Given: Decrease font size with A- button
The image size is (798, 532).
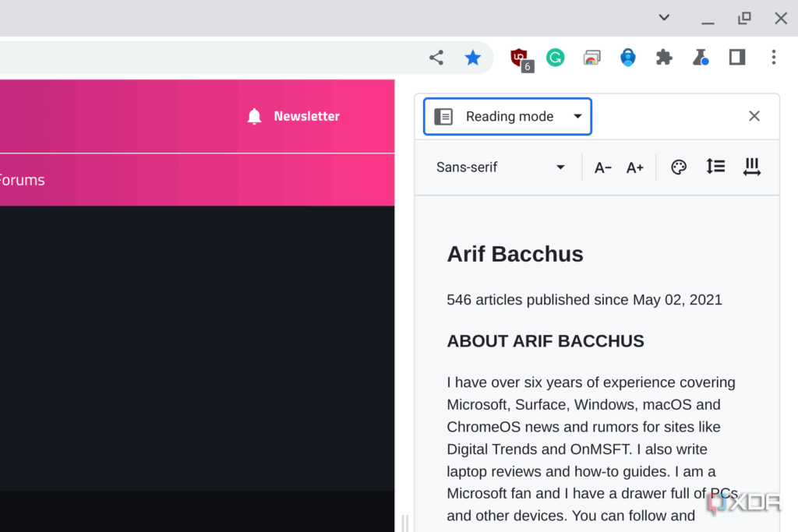Looking at the screenshot, I should click(602, 167).
